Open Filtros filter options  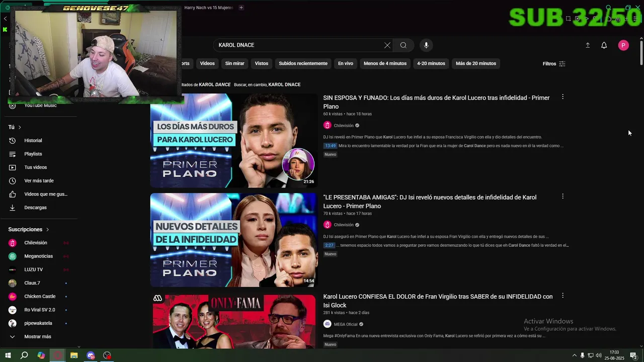click(x=554, y=64)
